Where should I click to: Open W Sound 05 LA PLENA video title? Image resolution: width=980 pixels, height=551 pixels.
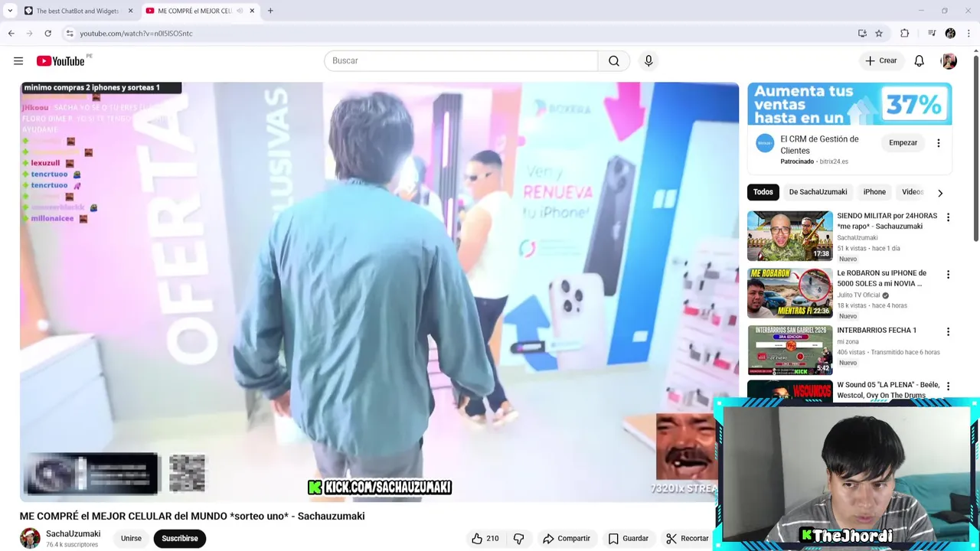(888, 390)
